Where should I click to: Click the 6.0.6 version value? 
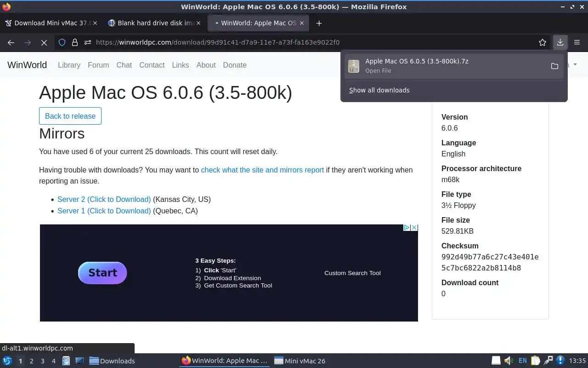point(450,128)
